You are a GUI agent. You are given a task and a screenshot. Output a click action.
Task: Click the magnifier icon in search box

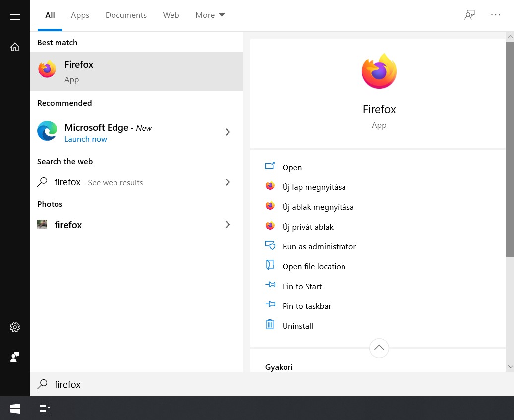click(42, 384)
